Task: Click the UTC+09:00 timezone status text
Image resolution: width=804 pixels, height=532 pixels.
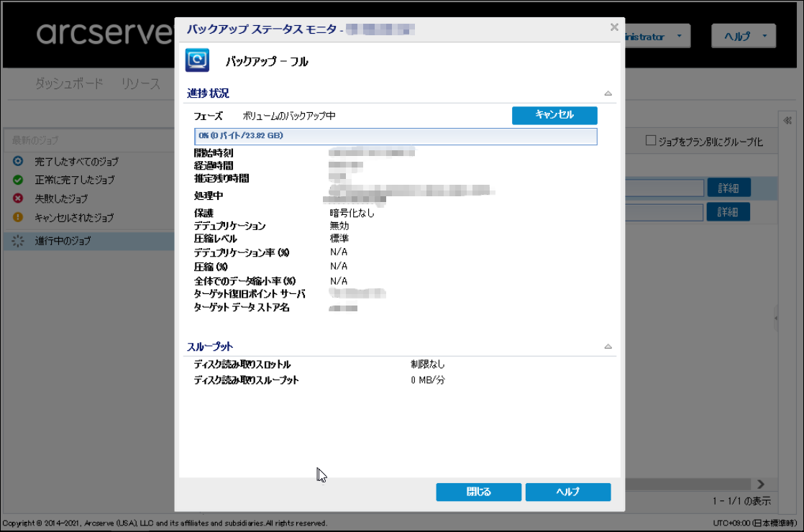Action: click(755, 523)
